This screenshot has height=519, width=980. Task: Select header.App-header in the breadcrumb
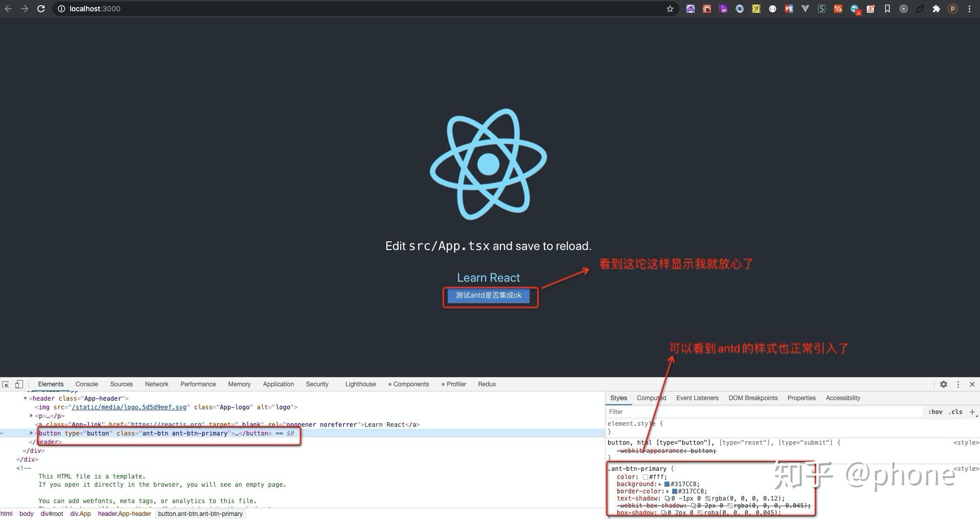124,514
